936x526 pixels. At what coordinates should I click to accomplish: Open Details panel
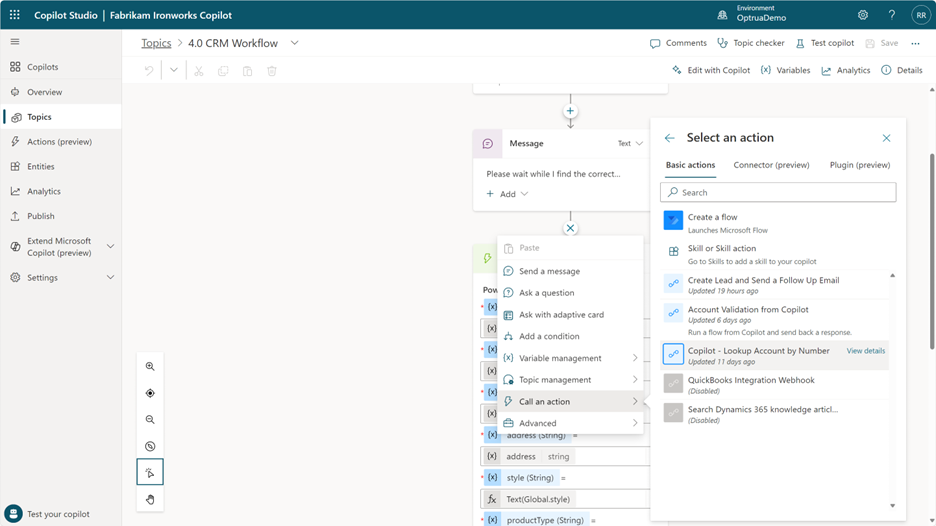click(x=902, y=70)
